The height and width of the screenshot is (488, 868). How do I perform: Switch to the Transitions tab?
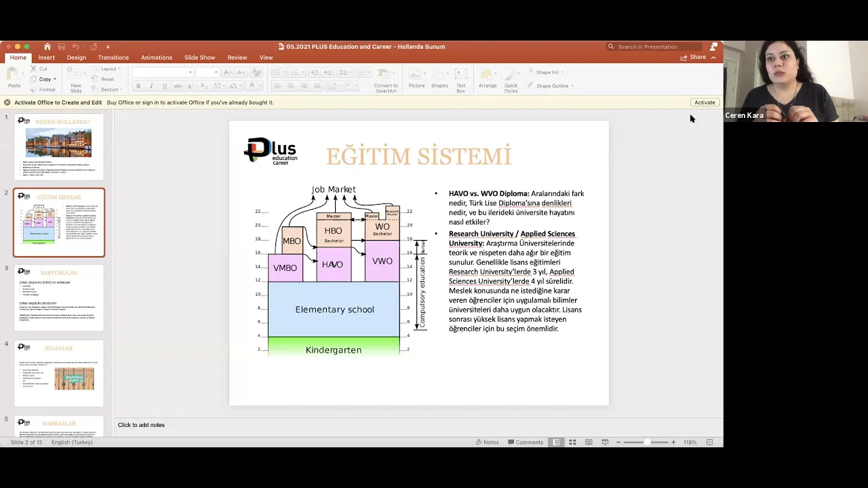[x=113, y=58]
